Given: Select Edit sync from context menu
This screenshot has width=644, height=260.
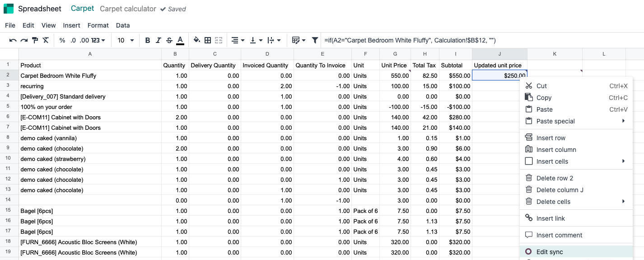Looking at the screenshot, I should tap(550, 252).
